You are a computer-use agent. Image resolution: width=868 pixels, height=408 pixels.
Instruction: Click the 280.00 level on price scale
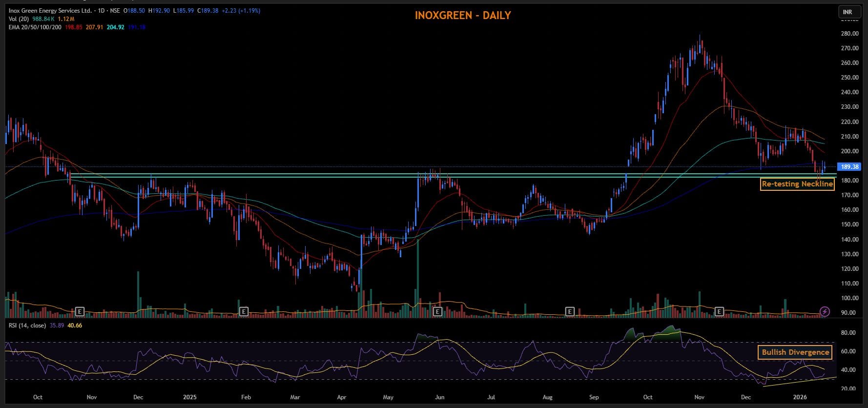pos(849,34)
